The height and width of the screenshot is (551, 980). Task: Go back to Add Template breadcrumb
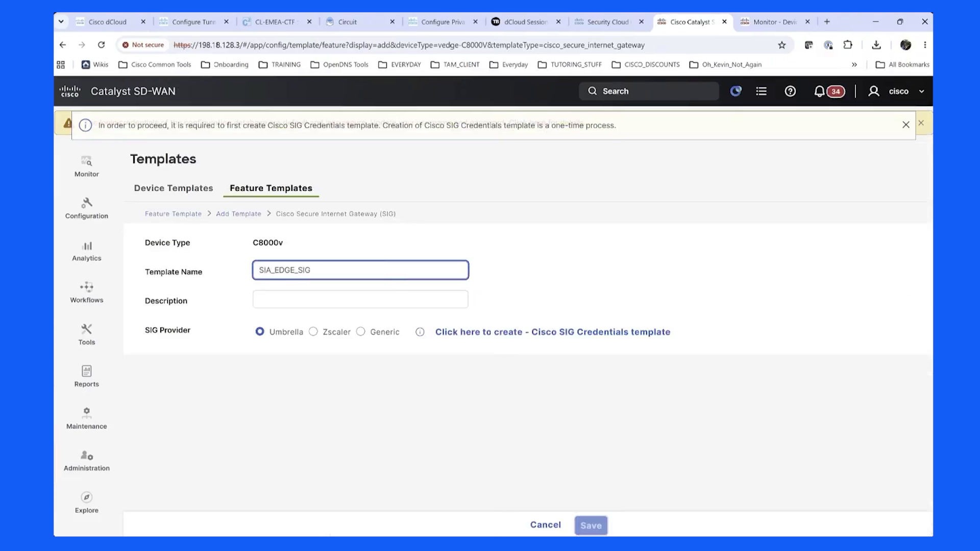pyautogui.click(x=238, y=214)
